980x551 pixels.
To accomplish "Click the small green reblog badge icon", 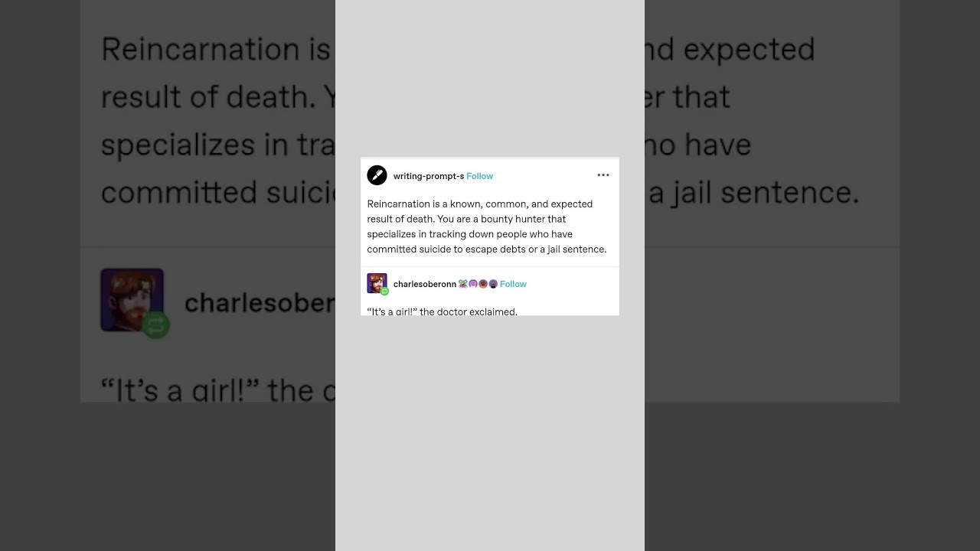I will [x=384, y=292].
